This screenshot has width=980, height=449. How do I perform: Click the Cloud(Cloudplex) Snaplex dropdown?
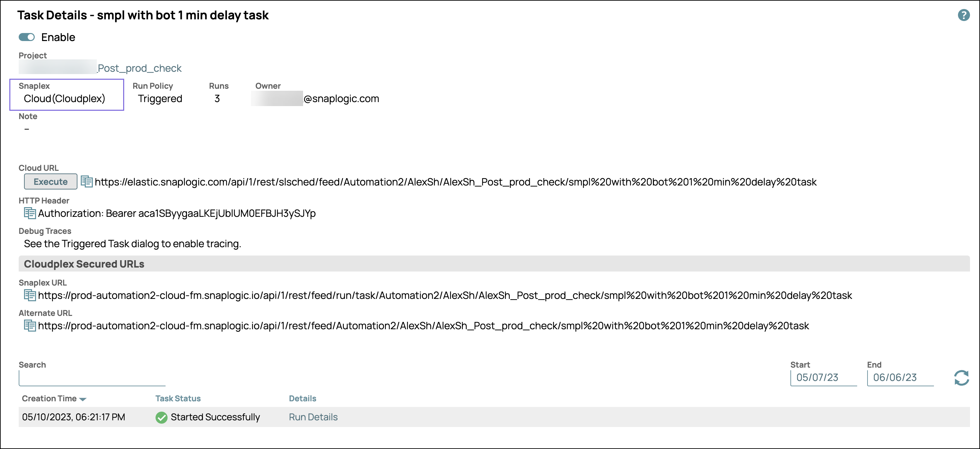(65, 98)
